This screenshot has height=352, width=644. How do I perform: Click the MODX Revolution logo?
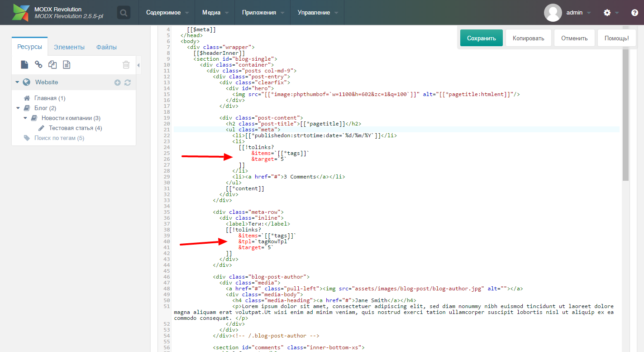(x=21, y=13)
